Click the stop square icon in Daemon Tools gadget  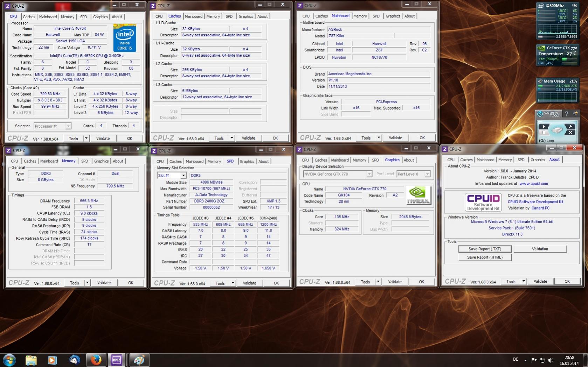click(x=544, y=133)
